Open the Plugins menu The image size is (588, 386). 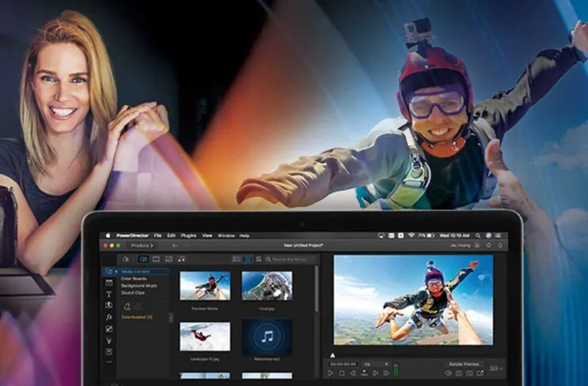[x=189, y=236]
